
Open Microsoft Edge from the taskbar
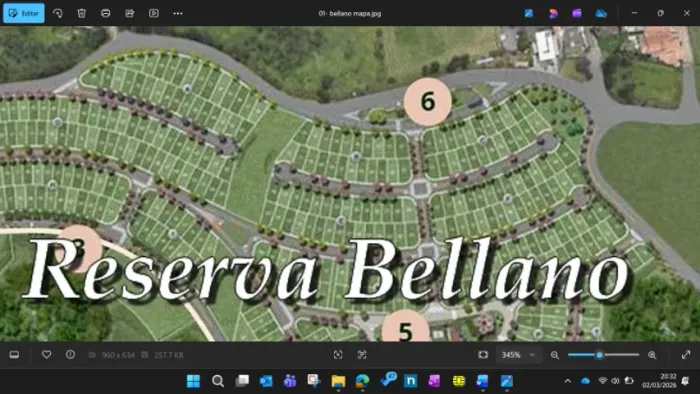pos(362,381)
